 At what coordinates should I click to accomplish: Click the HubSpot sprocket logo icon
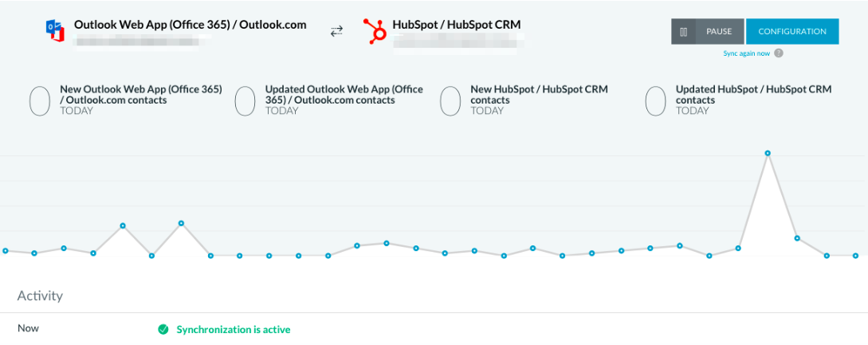click(x=374, y=31)
